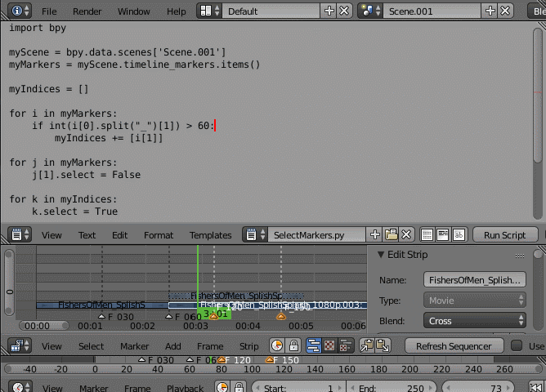546x392 pixels.
Task: Unlink the SelectMarkers.py text block
Action: (407, 235)
